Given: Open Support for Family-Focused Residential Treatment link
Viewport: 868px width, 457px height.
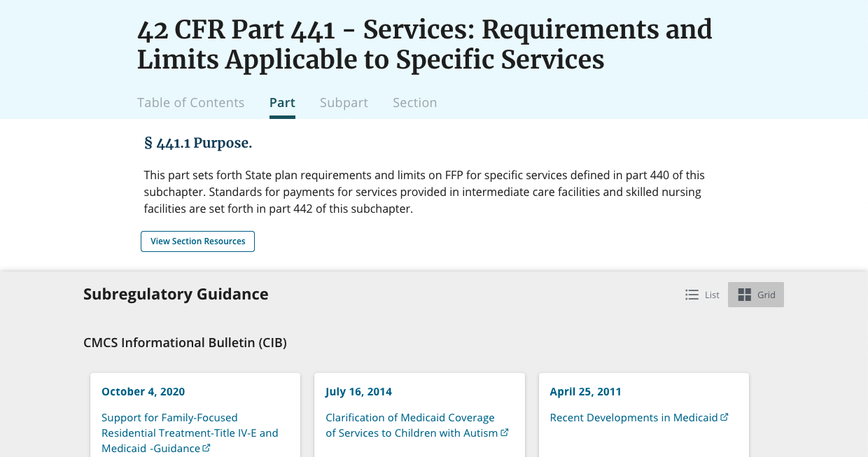Looking at the screenshot, I should pos(190,433).
